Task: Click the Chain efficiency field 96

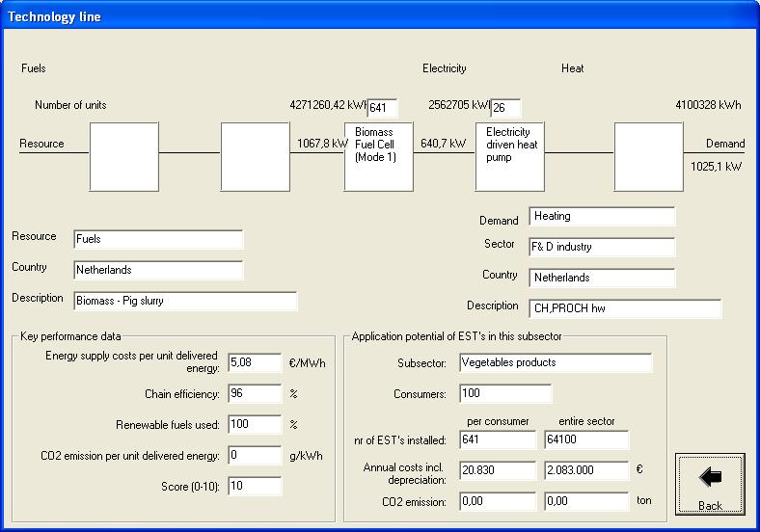Action: tap(255, 393)
